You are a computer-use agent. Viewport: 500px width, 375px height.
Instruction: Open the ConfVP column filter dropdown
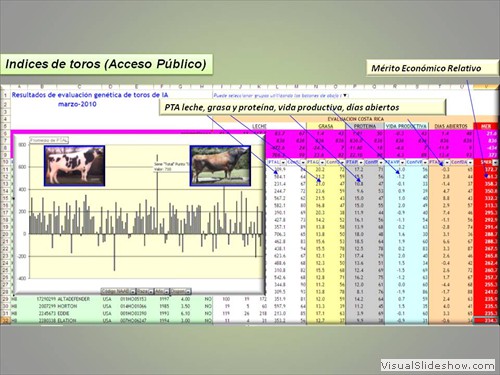click(x=425, y=162)
